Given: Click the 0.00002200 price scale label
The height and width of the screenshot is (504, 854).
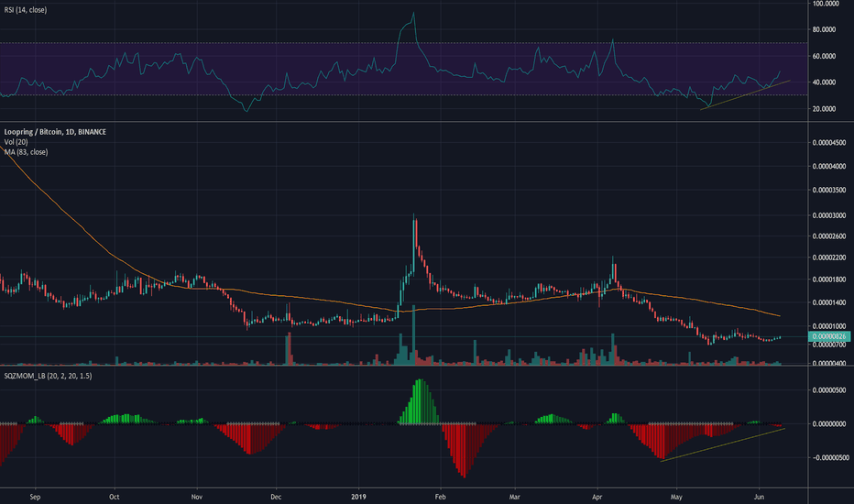Looking at the screenshot, I should click(x=829, y=257).
